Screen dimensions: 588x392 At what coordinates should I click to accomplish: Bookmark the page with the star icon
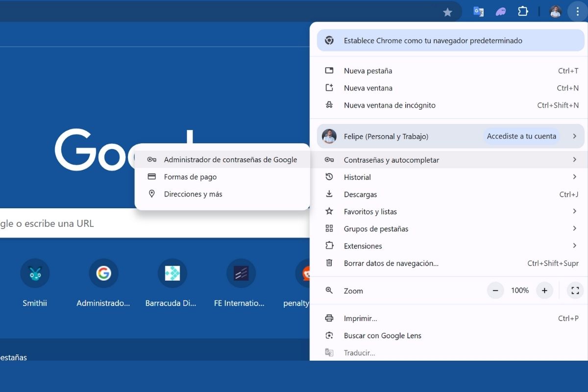click(447, 11)
